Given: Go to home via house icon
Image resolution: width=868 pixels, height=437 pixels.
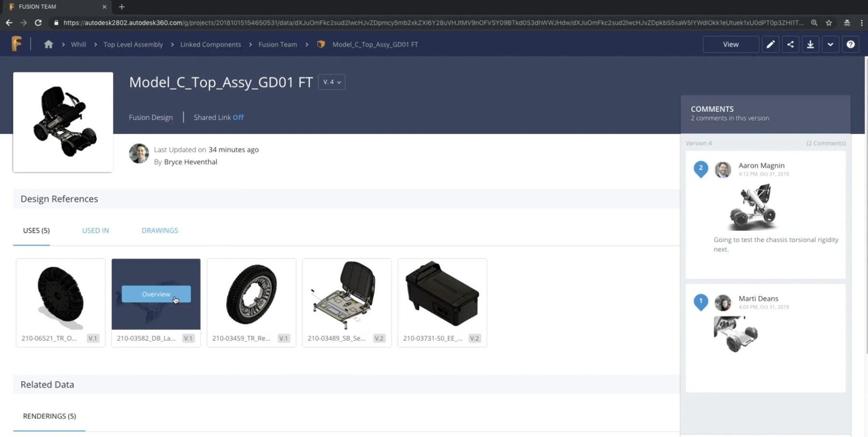Looking at the screenshot, I should 48,44.
